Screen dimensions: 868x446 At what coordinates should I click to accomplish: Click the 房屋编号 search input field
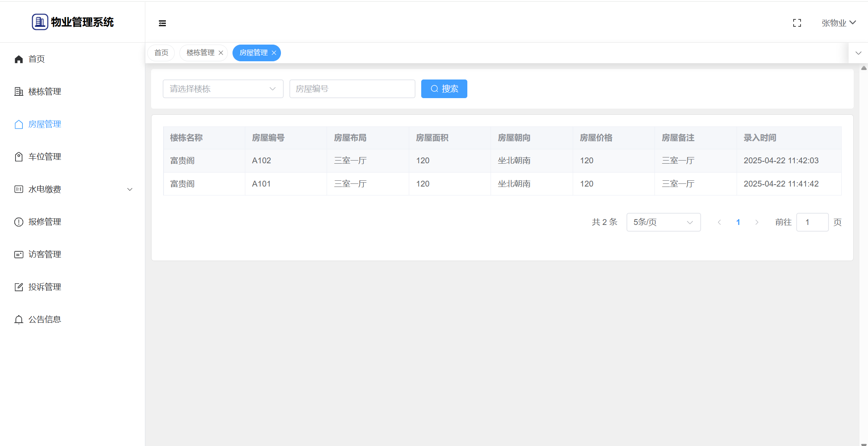point(352,89)
